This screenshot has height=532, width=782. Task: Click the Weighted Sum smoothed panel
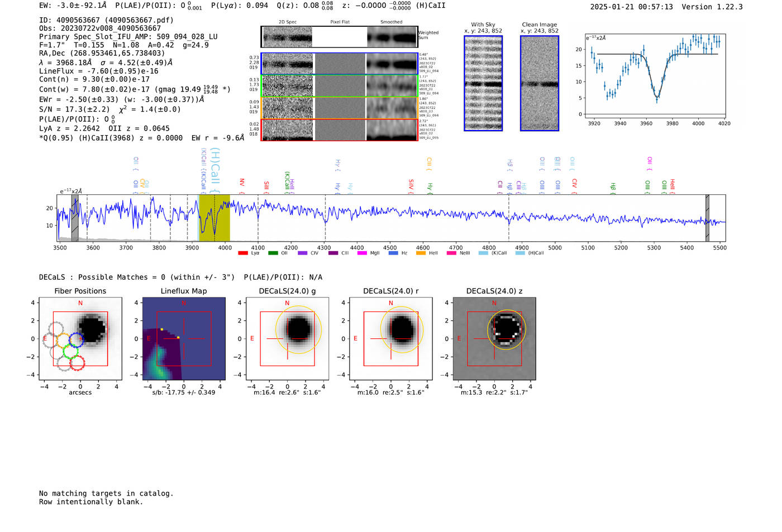392,37
